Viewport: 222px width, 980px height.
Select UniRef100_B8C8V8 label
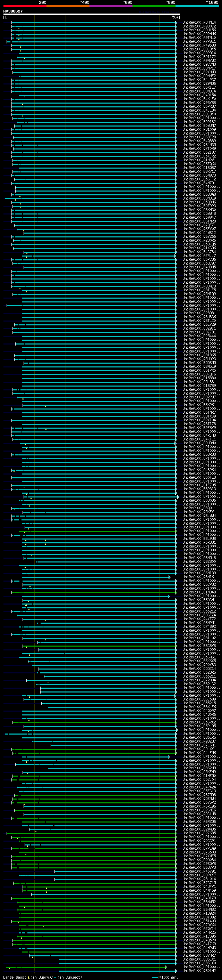[x=199, y=646]
